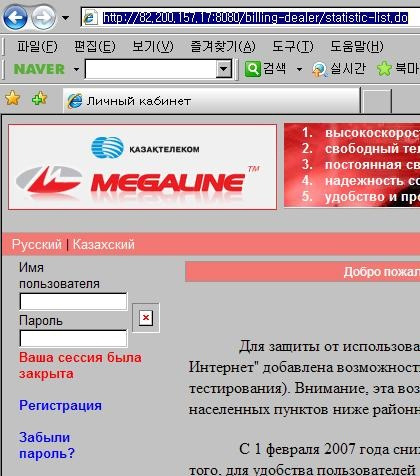Focus the NAVER toolbar search box

click(151, 69)
